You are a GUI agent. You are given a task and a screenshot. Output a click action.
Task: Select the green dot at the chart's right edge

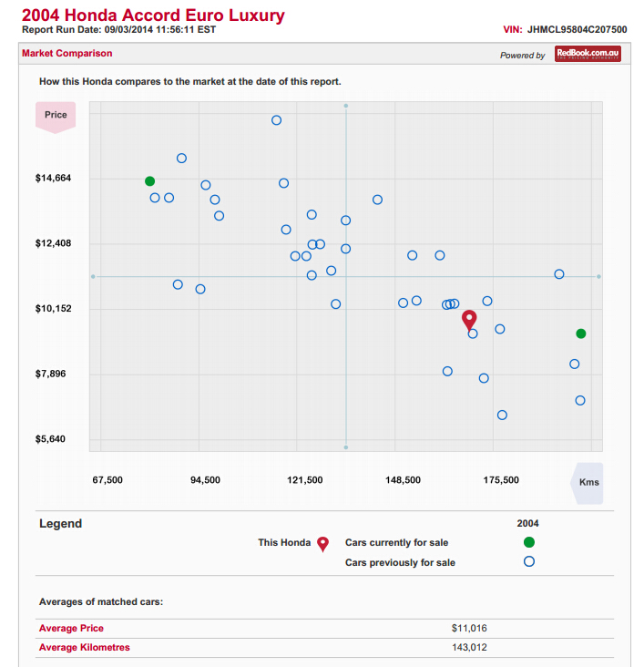click(581, 333)
